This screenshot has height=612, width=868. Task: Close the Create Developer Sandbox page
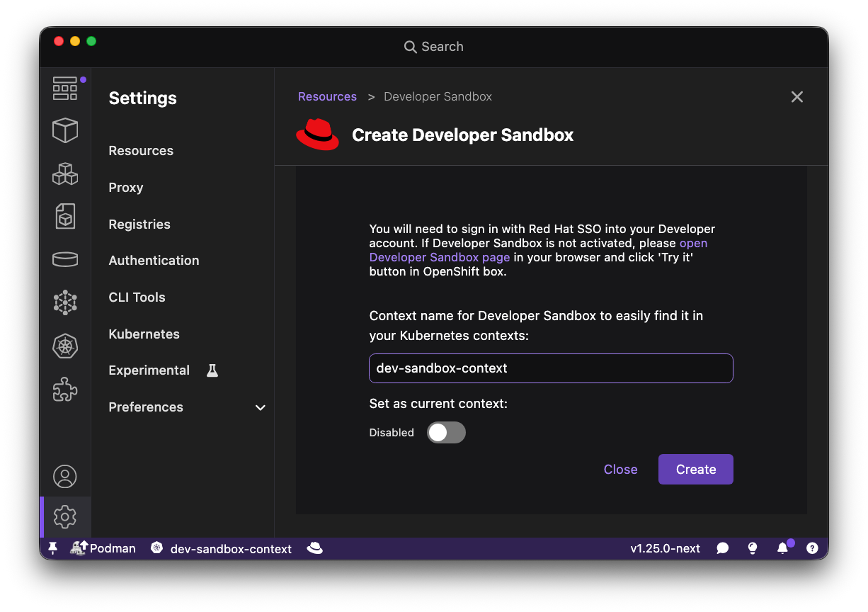coord(797,97)
